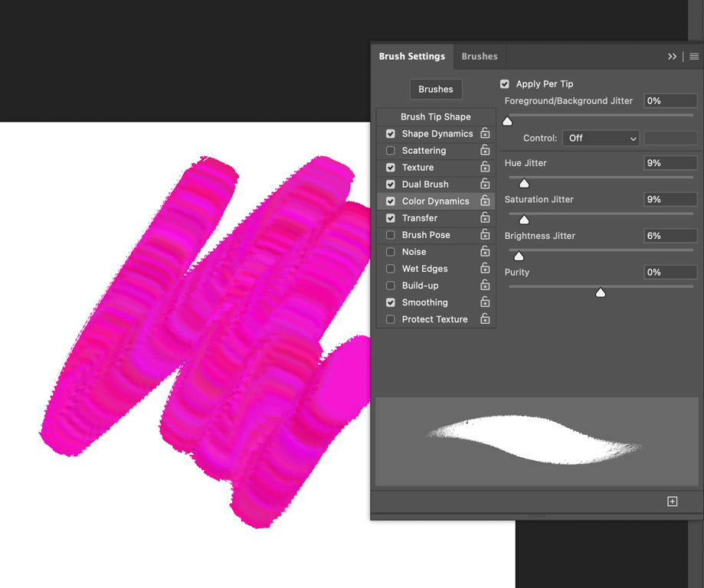Viewport: 704px width, 588px height.
Task: Turn on the Wet Edges checkbox
Action: click(x=391, y=269)
